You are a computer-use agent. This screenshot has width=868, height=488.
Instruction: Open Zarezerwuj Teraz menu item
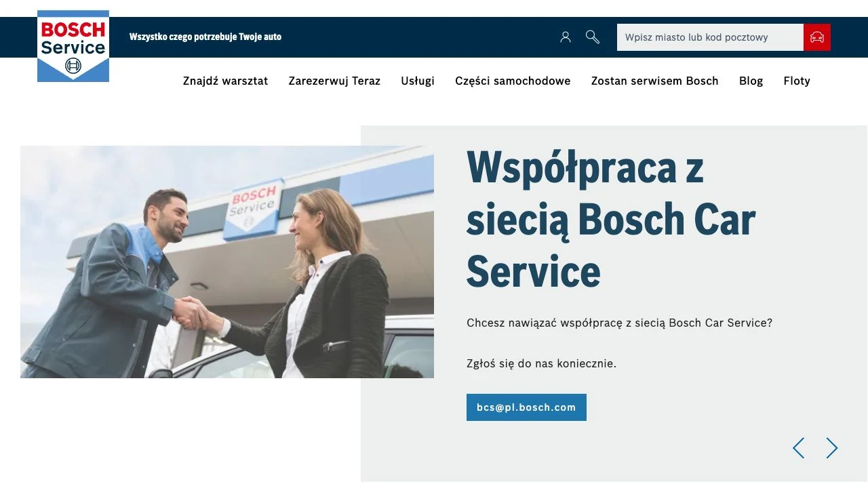point(334,81)
